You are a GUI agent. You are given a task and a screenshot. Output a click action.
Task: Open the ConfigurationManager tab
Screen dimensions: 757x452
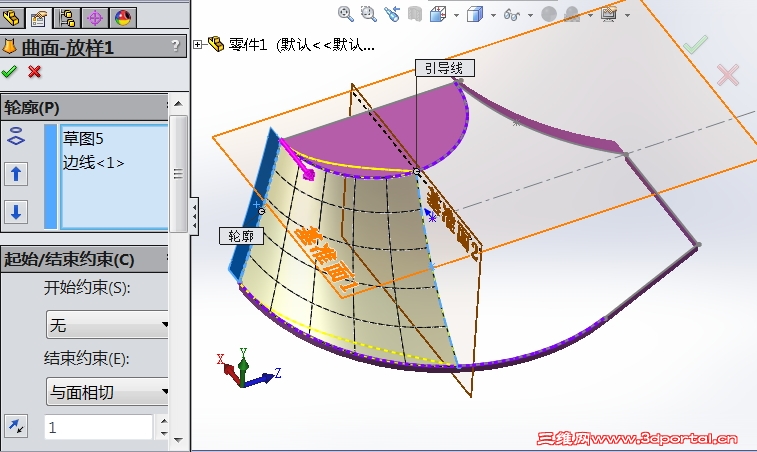coord(67,18)
